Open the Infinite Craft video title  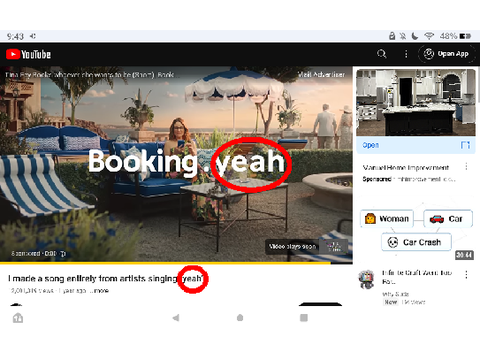417,277
